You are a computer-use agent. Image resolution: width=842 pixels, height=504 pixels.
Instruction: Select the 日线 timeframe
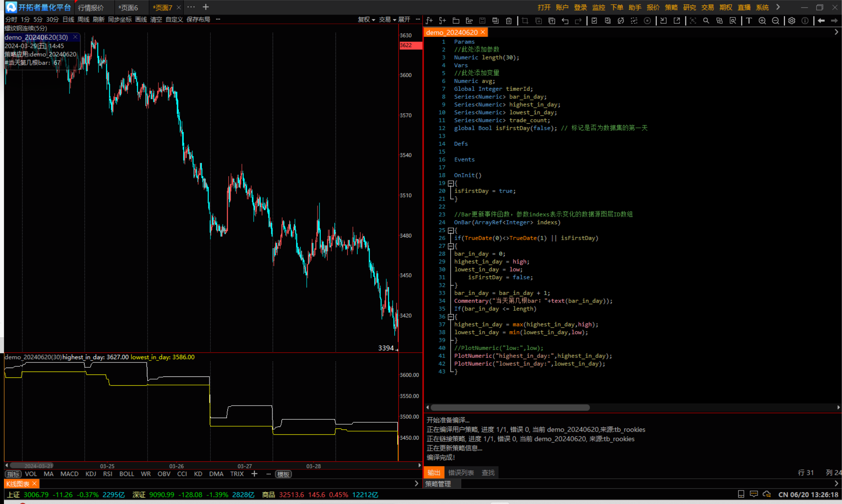coord(68,20)
